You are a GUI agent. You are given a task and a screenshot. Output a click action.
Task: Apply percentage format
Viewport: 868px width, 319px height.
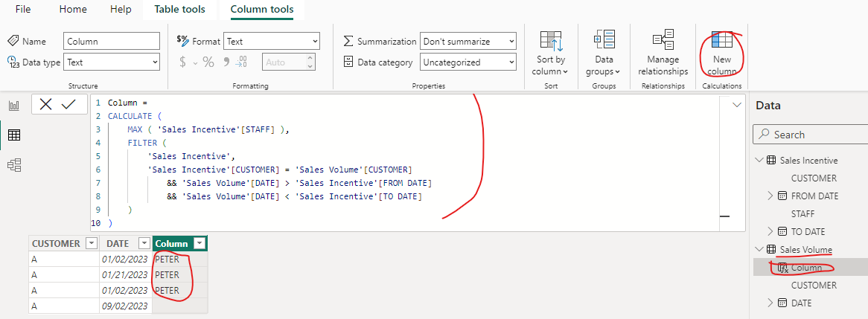click(x=208, y=62)
